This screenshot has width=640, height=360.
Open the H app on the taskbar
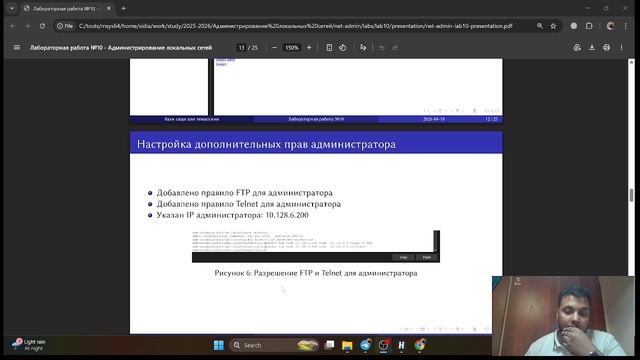[x=402, y=345]
